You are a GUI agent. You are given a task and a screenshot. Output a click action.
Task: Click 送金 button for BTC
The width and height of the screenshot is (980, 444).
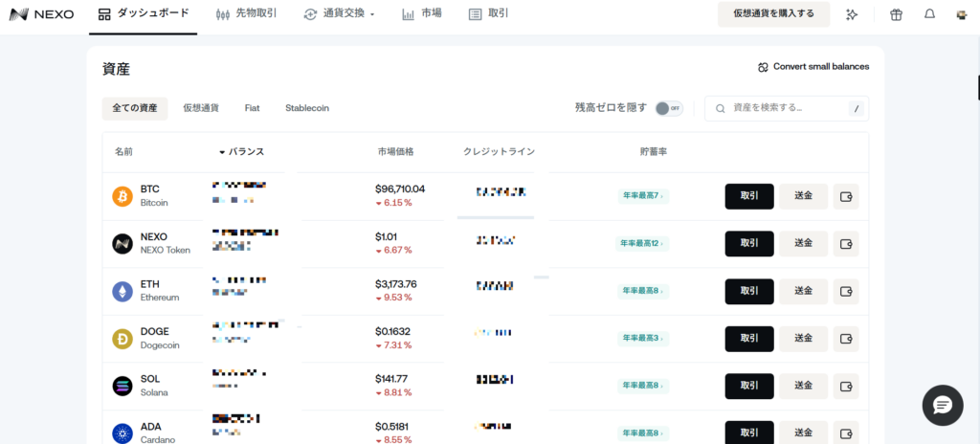tap(803, 196)
